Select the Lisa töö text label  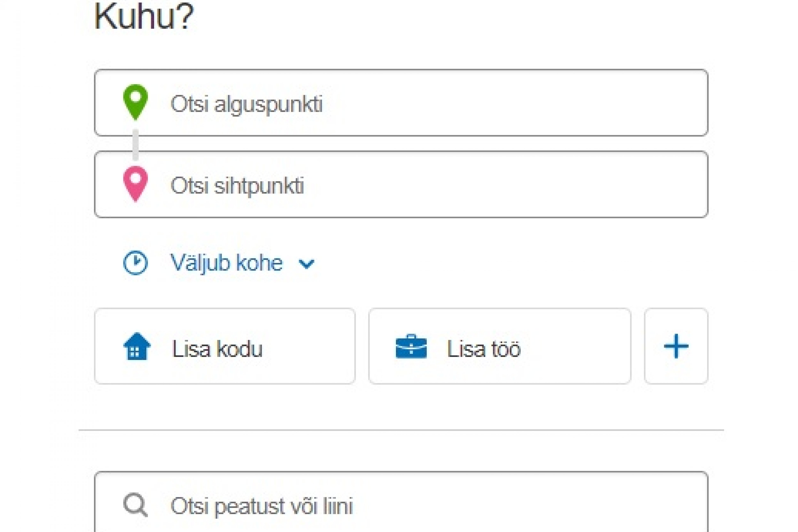484,349
